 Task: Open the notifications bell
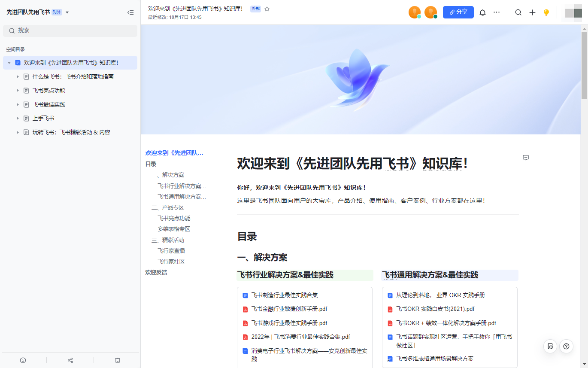pos(482,12)
